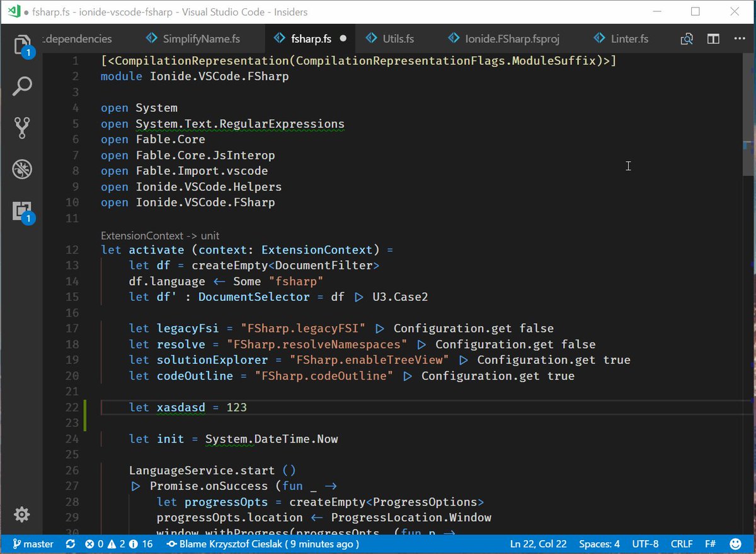This screenshot has height=554, width=756.
Task: Click the "FSharp.enableTreeView" string
Action: (x=369, y=359)
